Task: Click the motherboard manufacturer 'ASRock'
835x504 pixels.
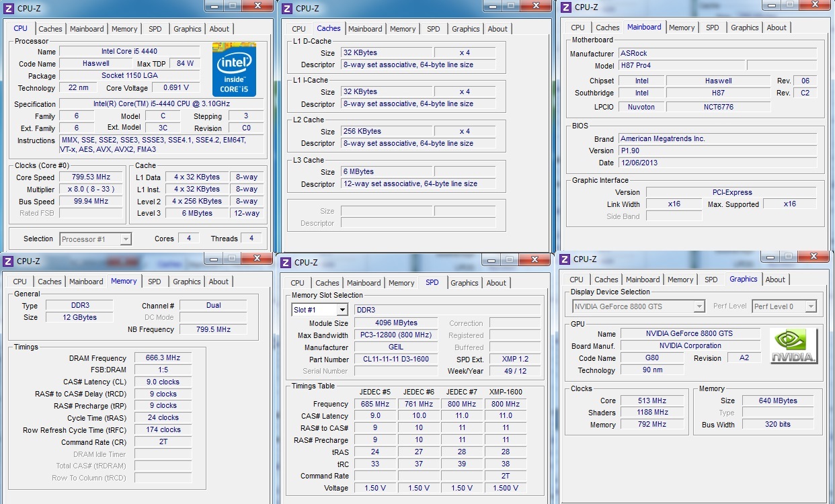Action: click(717, 54)
